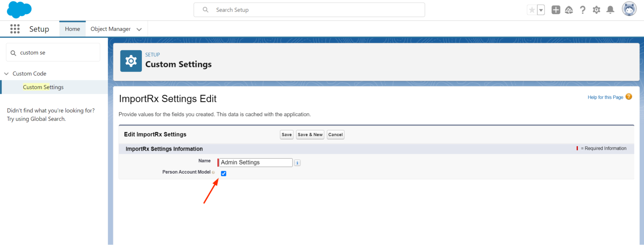Click the Favorites star icon
Viewport: 644px width, 245px height.
(532, 10)
